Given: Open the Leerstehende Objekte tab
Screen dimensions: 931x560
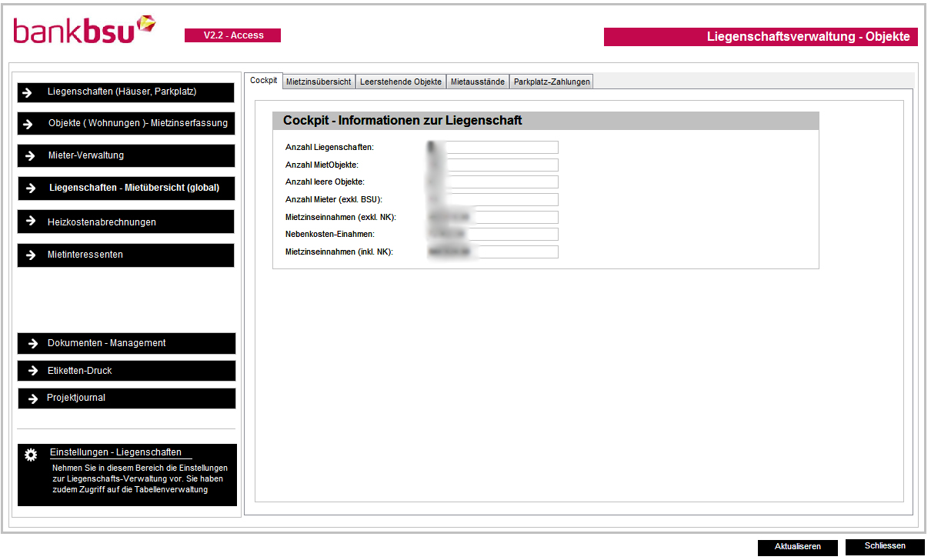Looking at the screenshot, I should pos(400,81).
